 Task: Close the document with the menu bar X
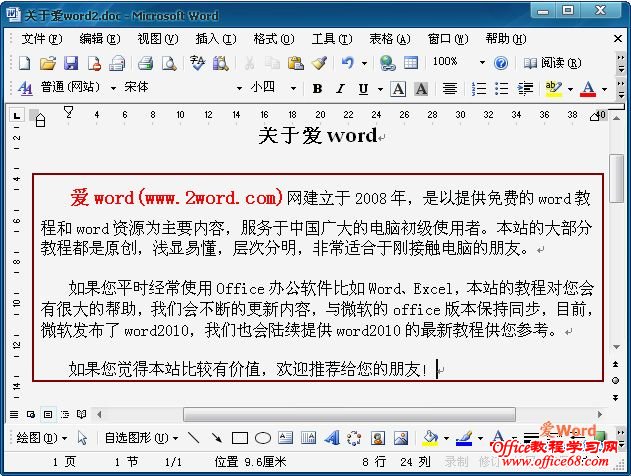[x=618, y=39]
